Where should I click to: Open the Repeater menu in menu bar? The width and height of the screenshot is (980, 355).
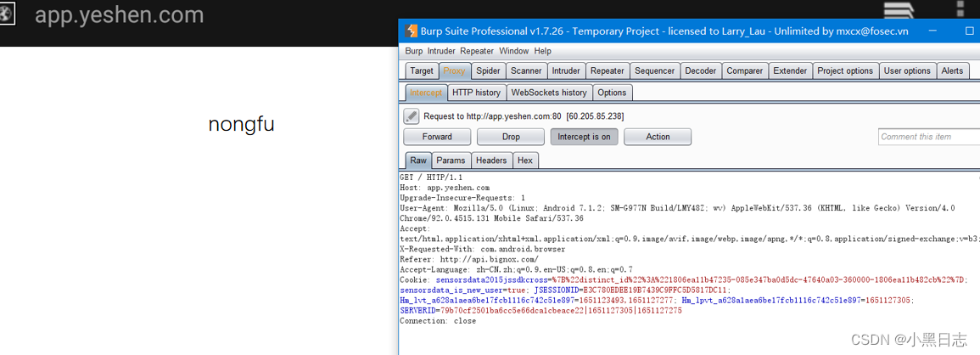pos(477,51)
